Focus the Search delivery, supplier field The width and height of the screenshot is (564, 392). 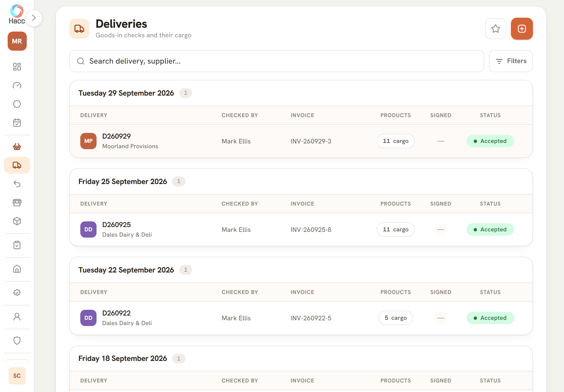pos(277,61)
